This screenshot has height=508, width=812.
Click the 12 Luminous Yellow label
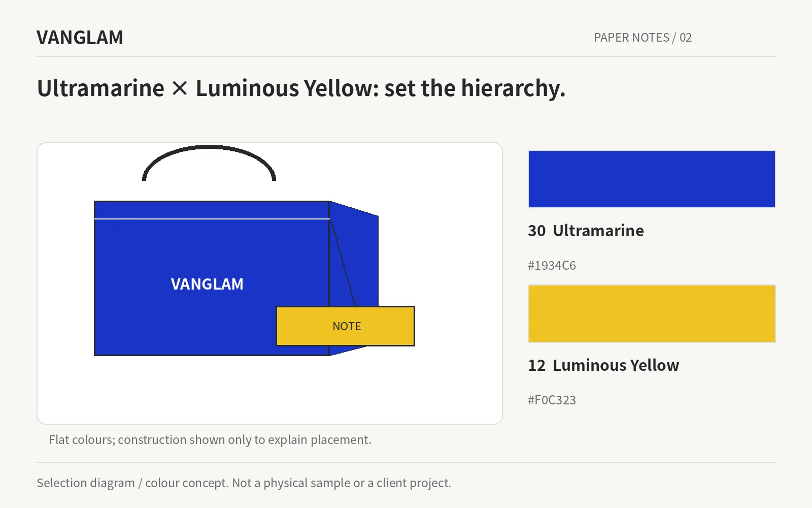[x=603, y=365]
